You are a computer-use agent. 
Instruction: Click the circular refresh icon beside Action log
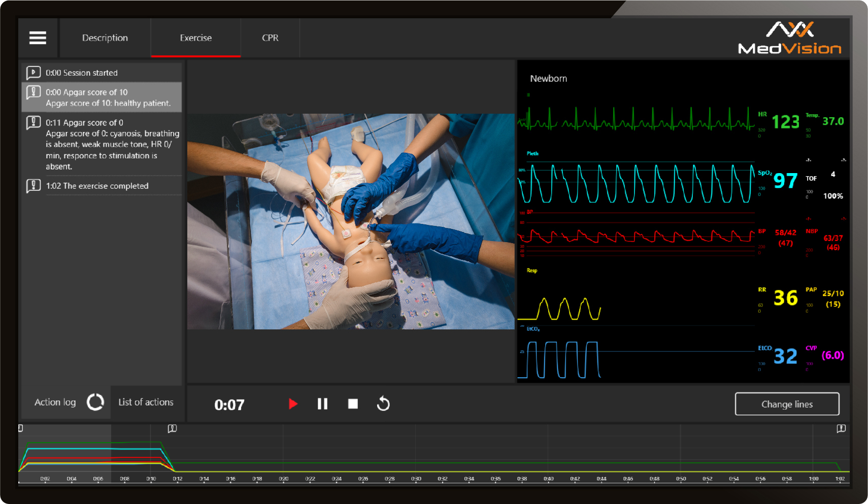(95, 402)
